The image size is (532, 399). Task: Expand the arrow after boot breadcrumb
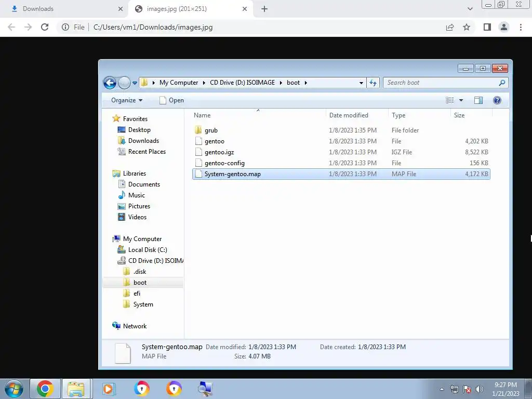[x=305, y=83]
